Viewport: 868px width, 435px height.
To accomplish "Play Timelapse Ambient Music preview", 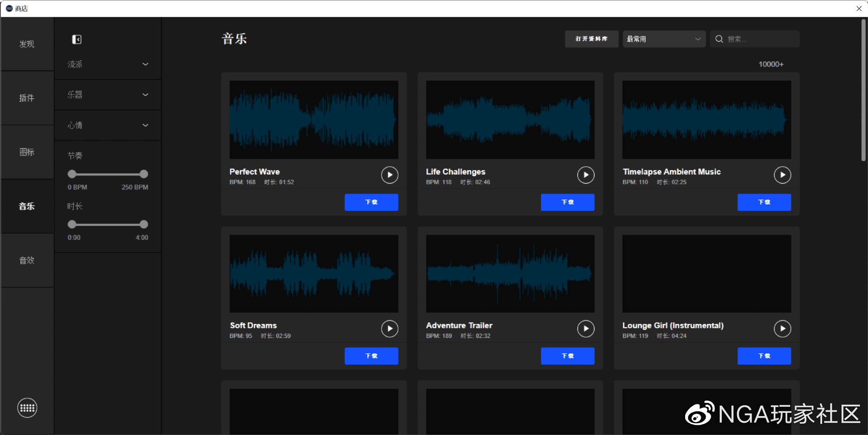I will click(x=782, y=175).
